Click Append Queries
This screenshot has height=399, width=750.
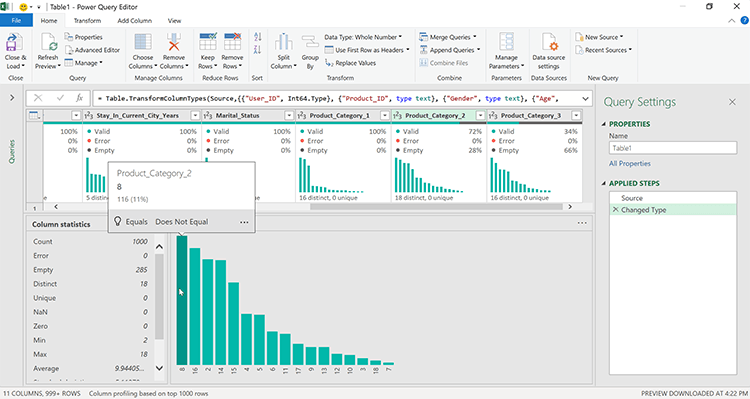pos(450,50)
